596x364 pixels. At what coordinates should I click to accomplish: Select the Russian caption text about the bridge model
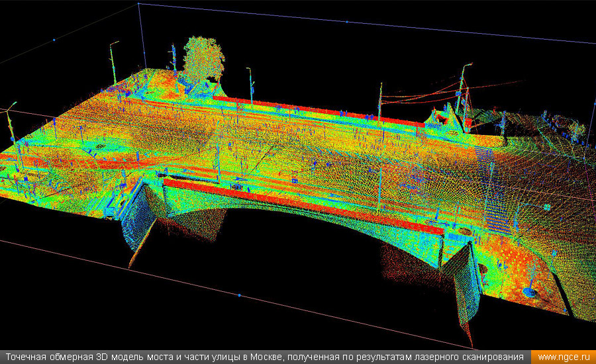[264, 357]
